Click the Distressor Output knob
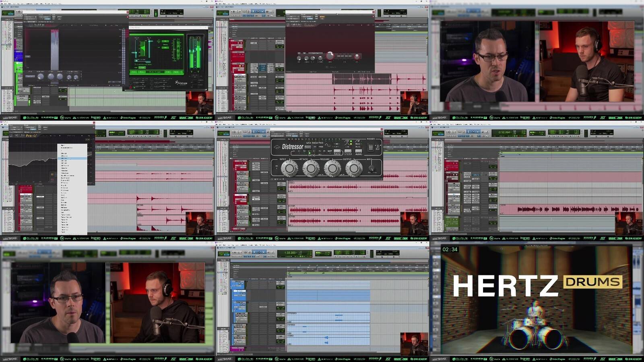 tap(354, 168)
